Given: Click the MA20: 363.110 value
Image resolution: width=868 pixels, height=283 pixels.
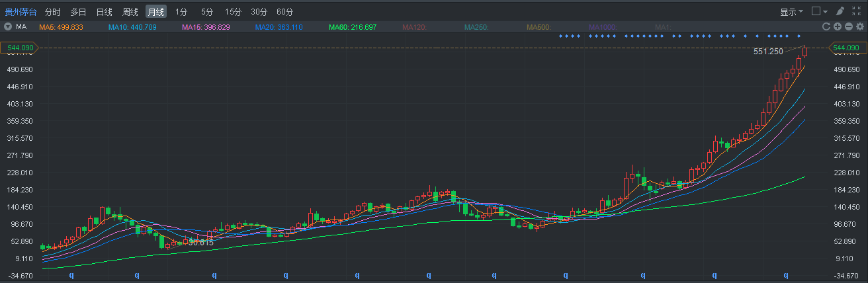Looking at the screenshot, I should [279, 27].
